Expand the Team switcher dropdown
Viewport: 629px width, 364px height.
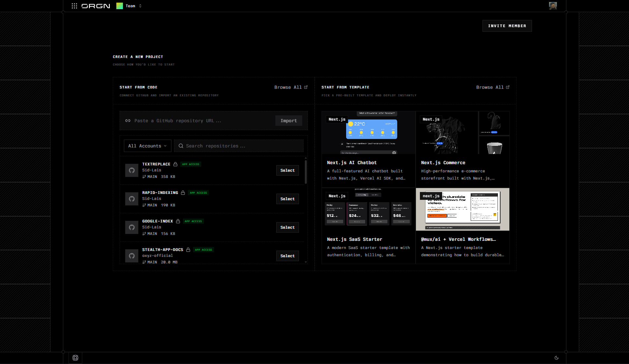(x=140, y=6)
